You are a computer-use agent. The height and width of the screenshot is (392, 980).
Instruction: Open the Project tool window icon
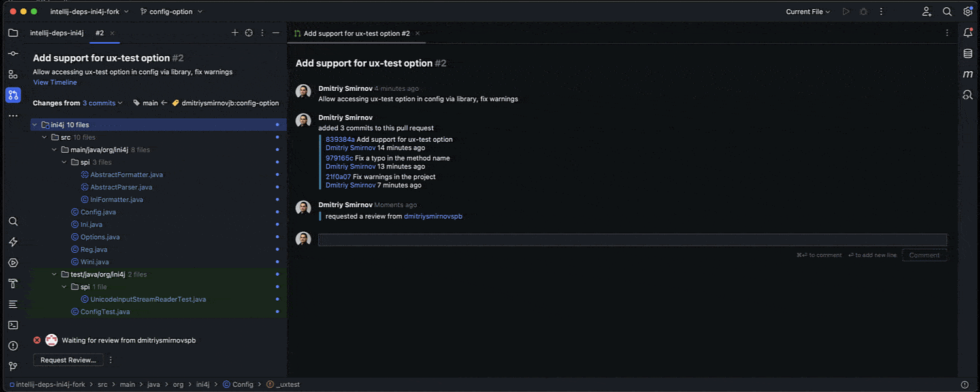(13, 33)
